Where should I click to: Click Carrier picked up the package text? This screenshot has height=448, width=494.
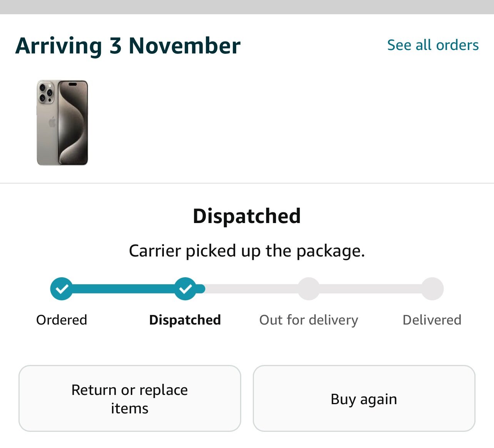pyautogui.click(x=247, y=251)
